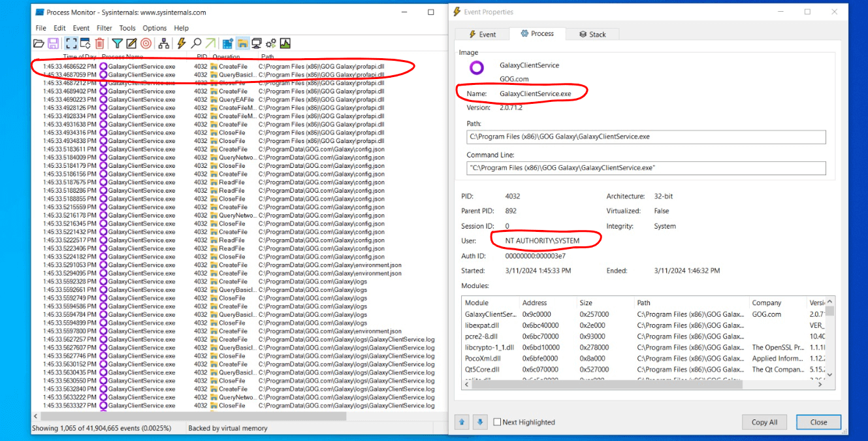Click the Open log file icon

tap(39, 44)
